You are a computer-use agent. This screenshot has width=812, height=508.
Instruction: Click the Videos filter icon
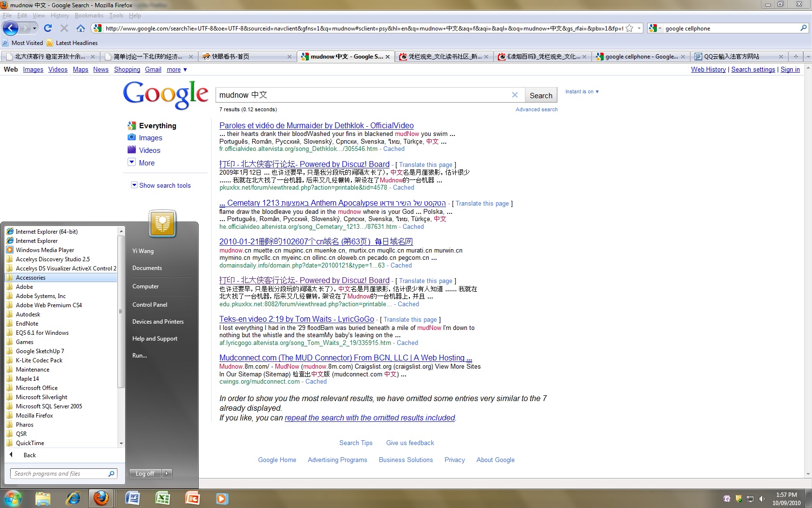[x=131, y=149]
